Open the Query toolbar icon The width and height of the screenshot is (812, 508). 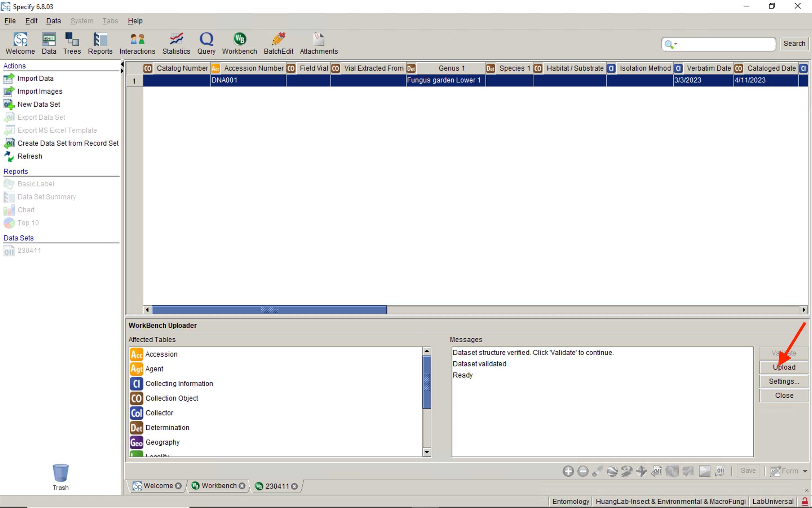point(206,43)
